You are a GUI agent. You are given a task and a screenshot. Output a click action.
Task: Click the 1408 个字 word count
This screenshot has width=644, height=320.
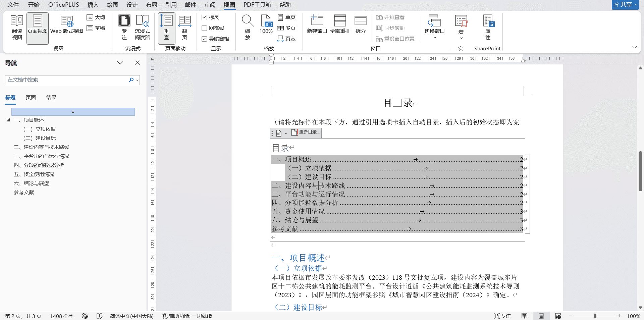(62, 316)
